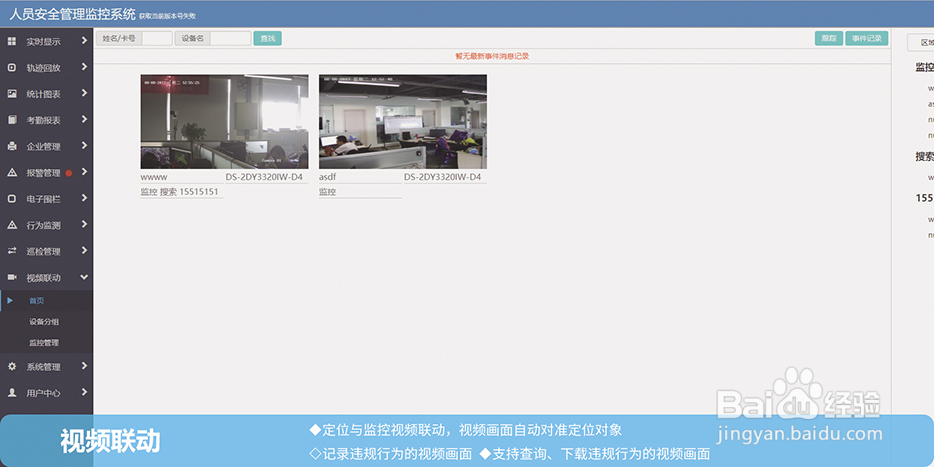Image resolution: width=934 pixels, height=467 pixels.
Task: Focus the 姓名/卡号 input field
Action: click(x=157, y=39)
